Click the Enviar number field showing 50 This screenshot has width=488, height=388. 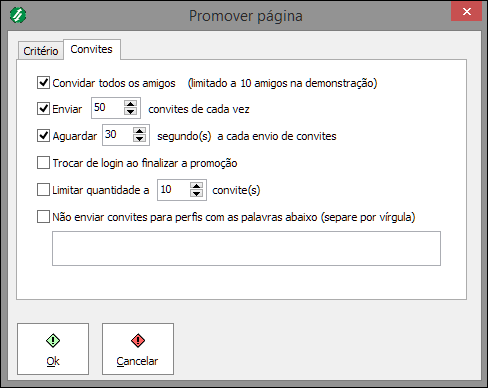click(107, 108)
